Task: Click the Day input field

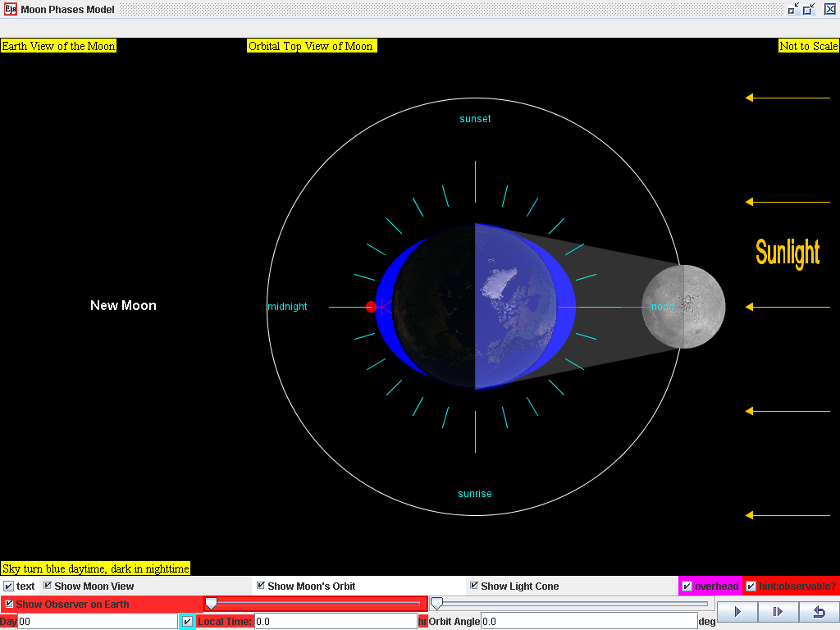Action: point(97,622)
